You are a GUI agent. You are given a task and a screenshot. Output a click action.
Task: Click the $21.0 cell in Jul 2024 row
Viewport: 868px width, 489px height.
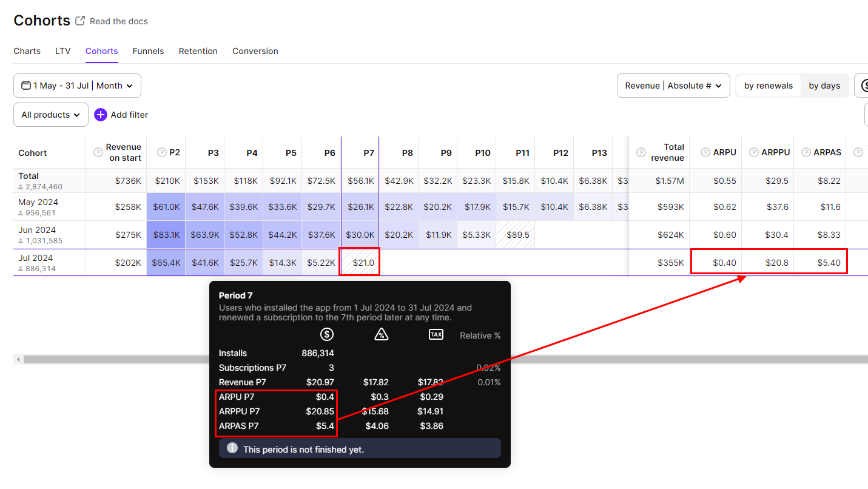pyautogui.click(x=360, y=263)
